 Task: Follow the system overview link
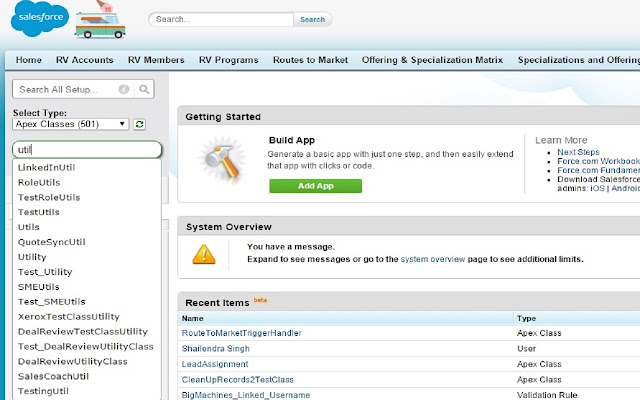click(x=433, y=259)
